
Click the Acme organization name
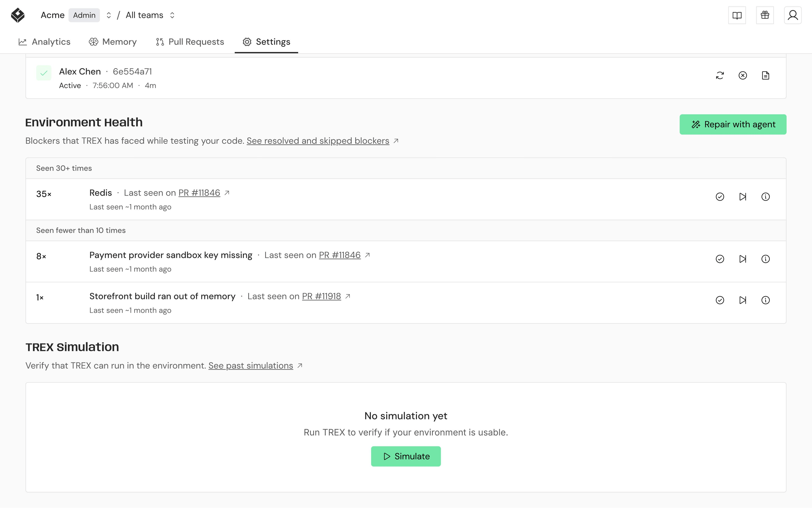(52, 15)
